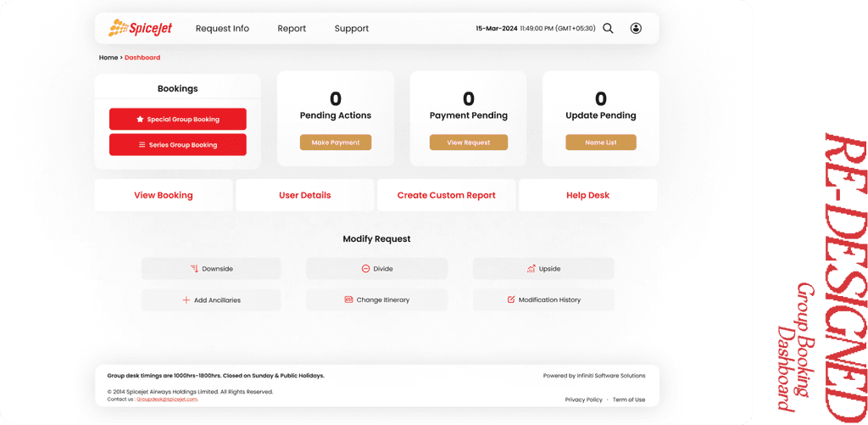Start a Special Group Booking
Viewport: 868px width, 425px height.
click(178, 119)
